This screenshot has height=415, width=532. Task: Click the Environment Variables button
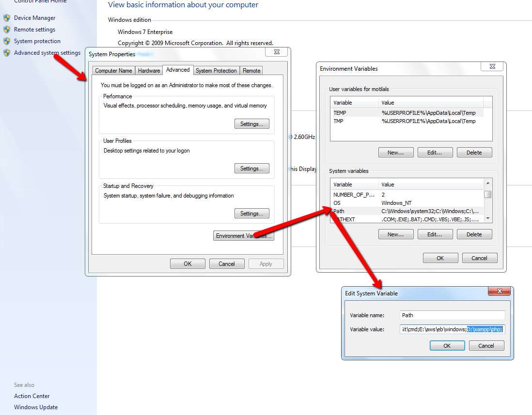coord(243,235)
